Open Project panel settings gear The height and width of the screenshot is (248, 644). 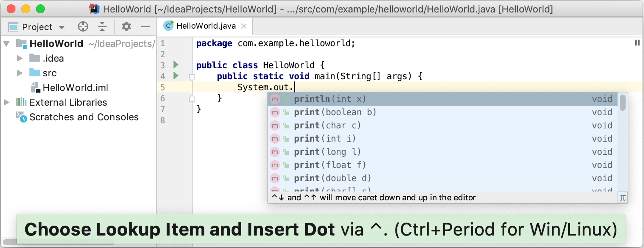pyautogui.click(x=126, y=26)
